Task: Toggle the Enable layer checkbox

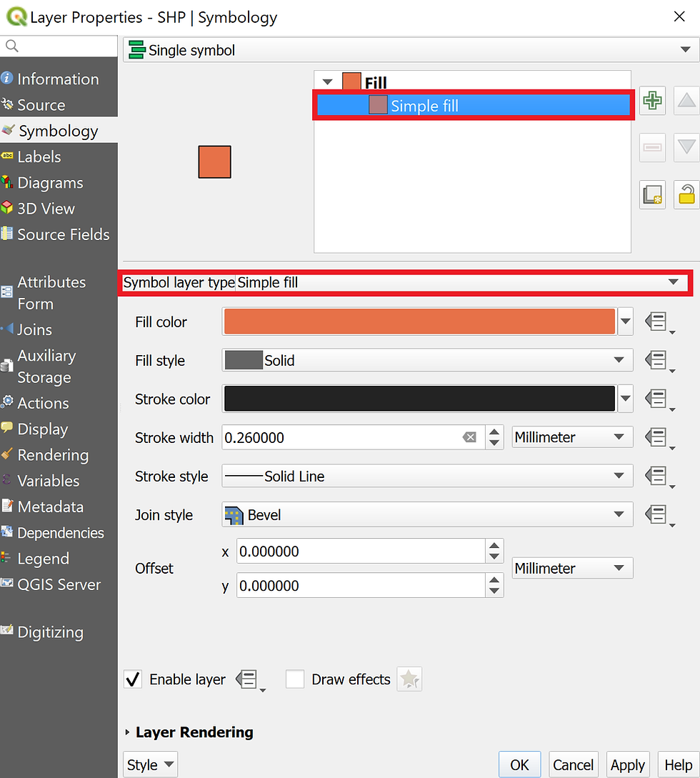Action: (133, 679)
